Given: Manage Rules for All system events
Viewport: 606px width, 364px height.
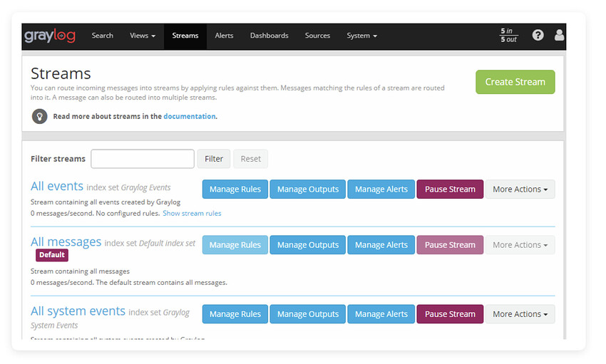Looking at the screenshot, I should 235,314.
